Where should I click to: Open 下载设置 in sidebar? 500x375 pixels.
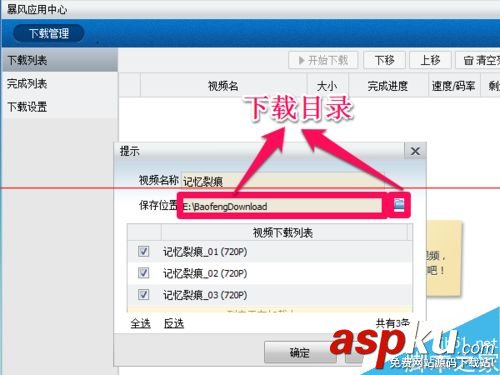pyautogui.click(x=59, y=107)
